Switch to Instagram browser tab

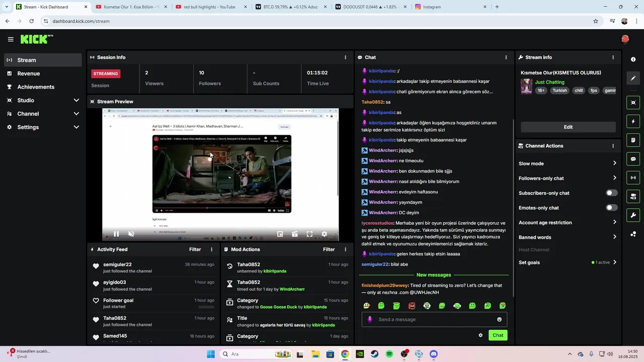(451, 7)
